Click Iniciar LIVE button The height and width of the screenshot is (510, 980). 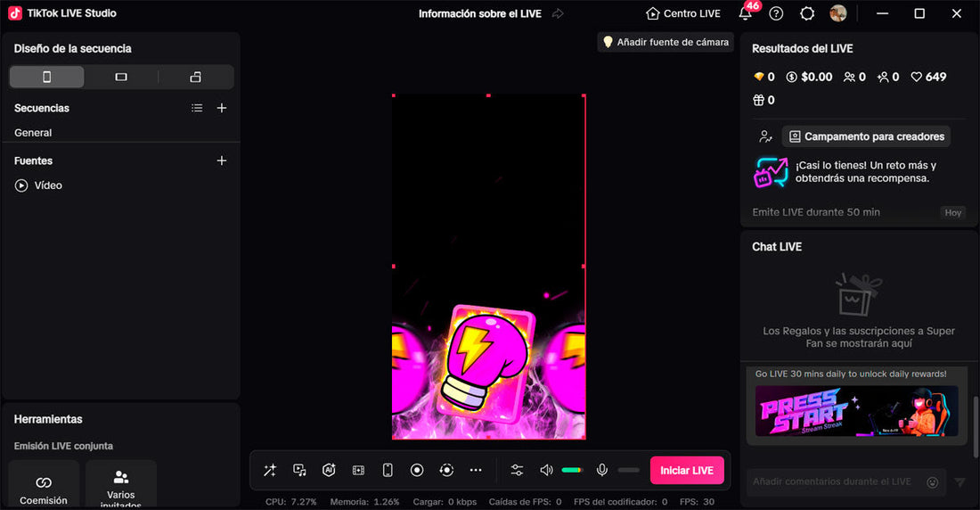(687, 471)
